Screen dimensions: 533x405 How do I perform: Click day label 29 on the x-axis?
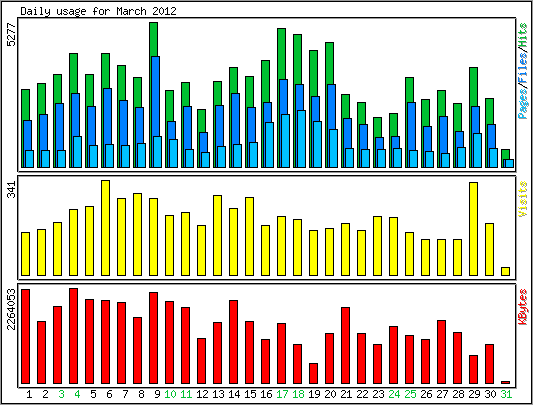[x=474, y=394]
